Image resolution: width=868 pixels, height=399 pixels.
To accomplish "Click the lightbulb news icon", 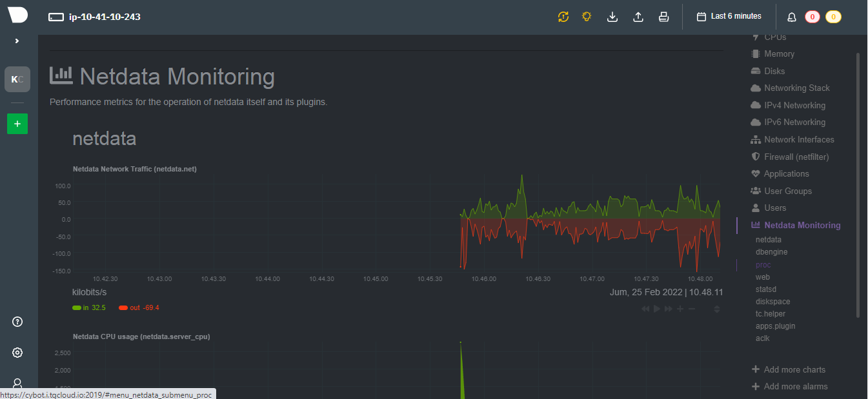I will click(587, 17).
